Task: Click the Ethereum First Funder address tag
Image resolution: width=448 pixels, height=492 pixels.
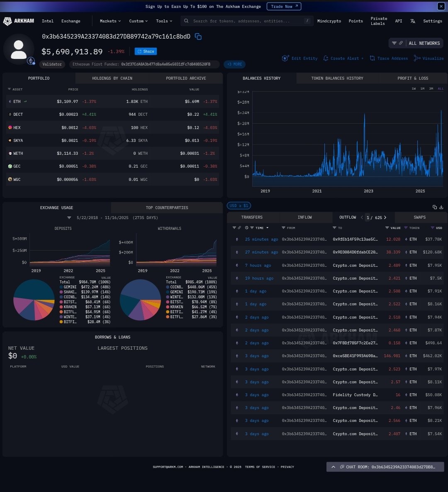Action: 144,64
